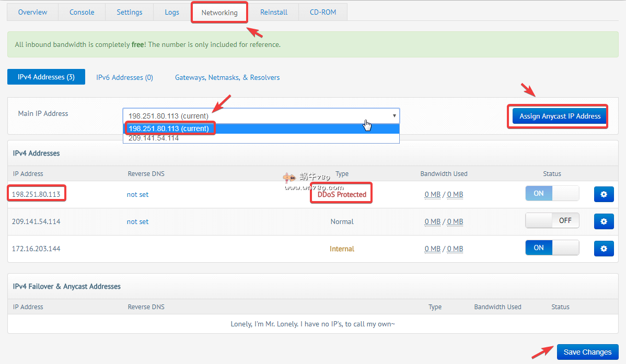Open gear settings for 209.141.54.114
Image resolution: width=626 pixels, height=364 pixels.
click(604, 221)
